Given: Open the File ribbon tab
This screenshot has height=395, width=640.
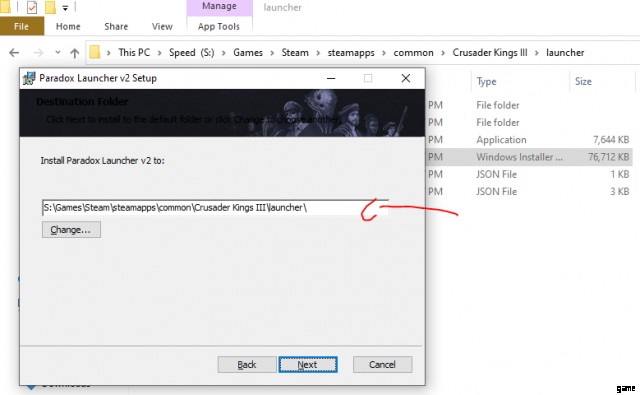Looking at the screenshot, I should pyautogui.click(x=22, y=27).
